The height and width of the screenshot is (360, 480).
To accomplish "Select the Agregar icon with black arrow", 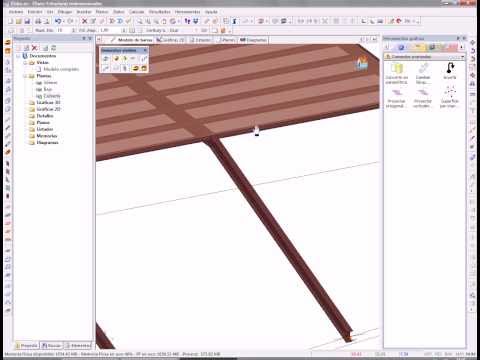I will coord(450,70).
